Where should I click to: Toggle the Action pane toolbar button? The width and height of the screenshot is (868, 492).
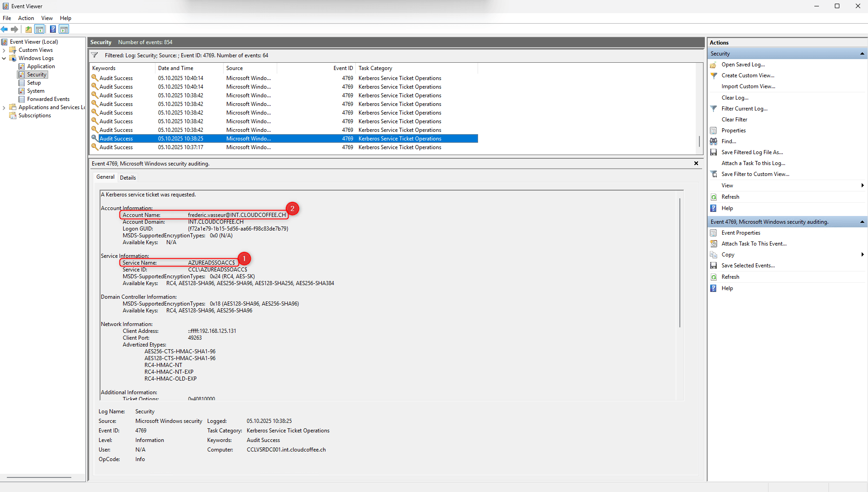coord(64,30)
